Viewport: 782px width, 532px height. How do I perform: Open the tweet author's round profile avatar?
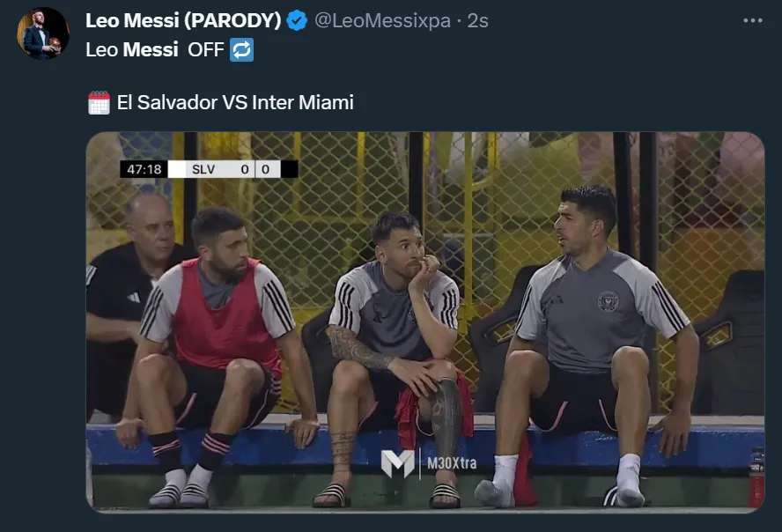[43, 33]
